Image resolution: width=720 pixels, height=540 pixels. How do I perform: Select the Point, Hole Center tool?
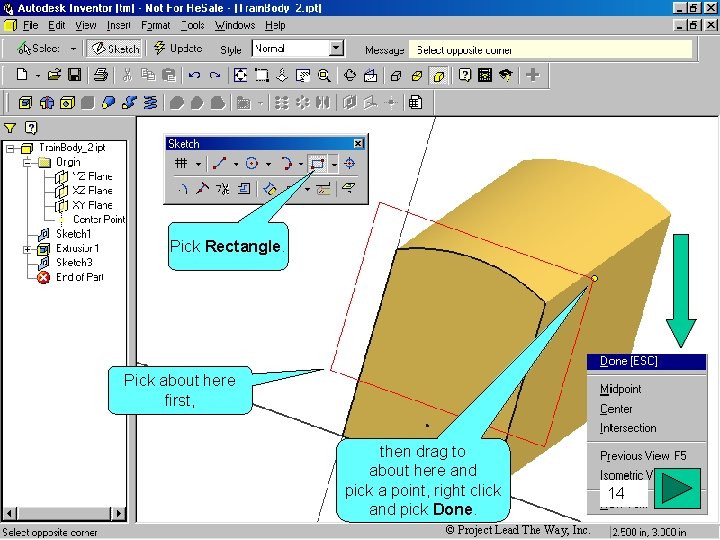point(349,163)
